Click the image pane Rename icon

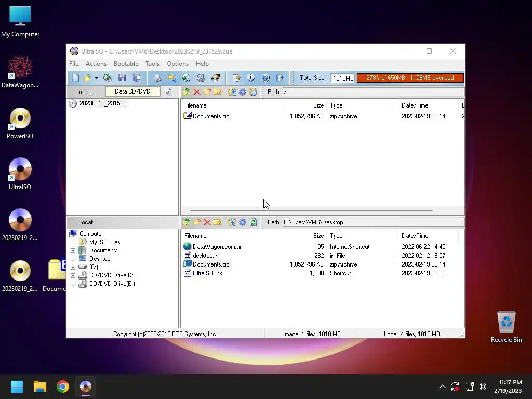218,92
